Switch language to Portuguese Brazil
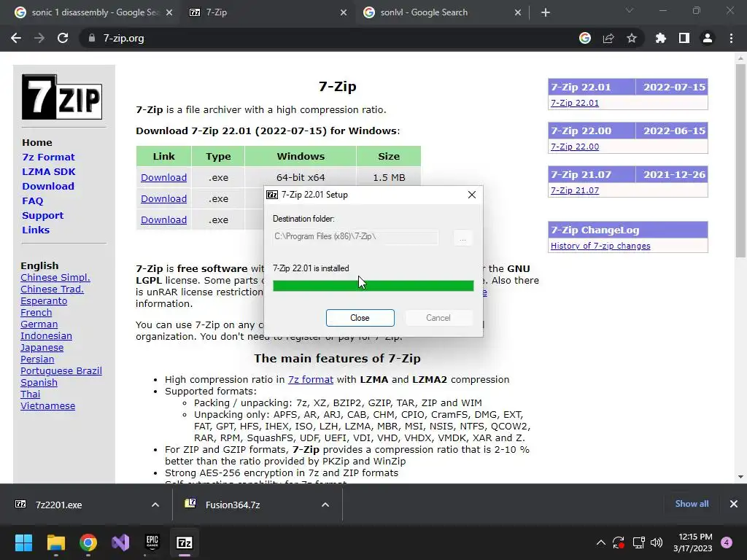The width and height of the screenshot is (747, 560). [61, 371]
